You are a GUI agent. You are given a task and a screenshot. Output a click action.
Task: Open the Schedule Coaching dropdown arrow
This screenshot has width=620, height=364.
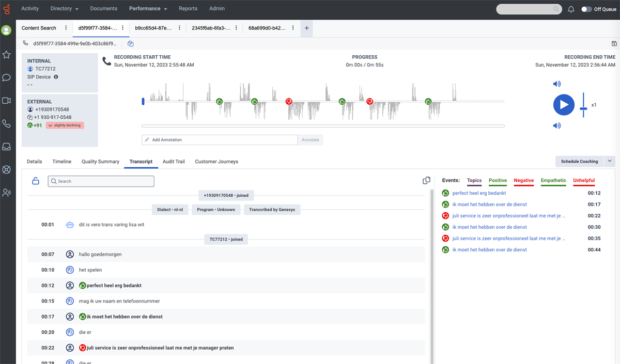click(x=610, y=161)
